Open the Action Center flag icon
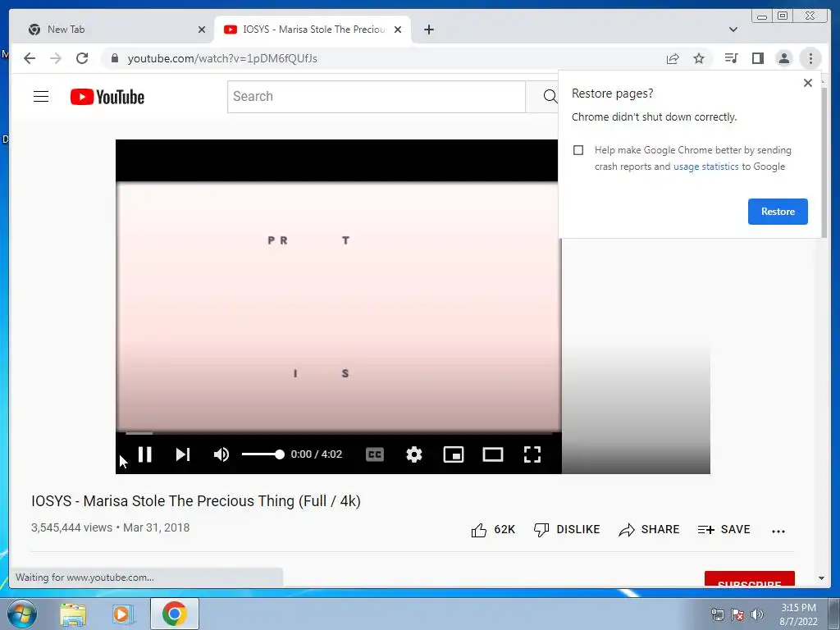The height and width of the screenshot is (630, 840). coord(737,614)
